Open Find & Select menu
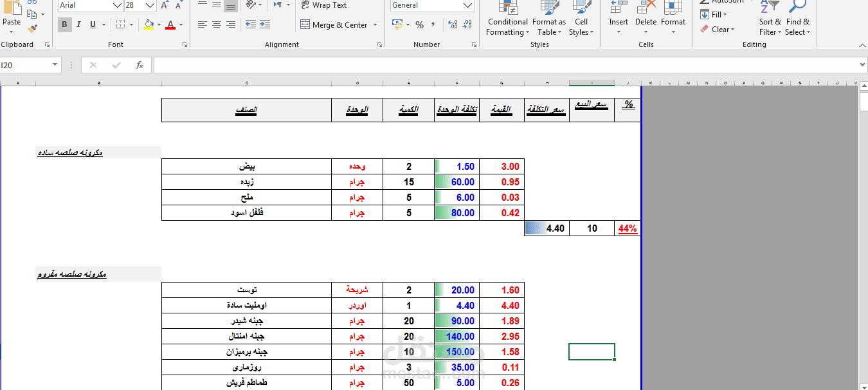This screenshot has width=868, height=390. click(797, 19)
